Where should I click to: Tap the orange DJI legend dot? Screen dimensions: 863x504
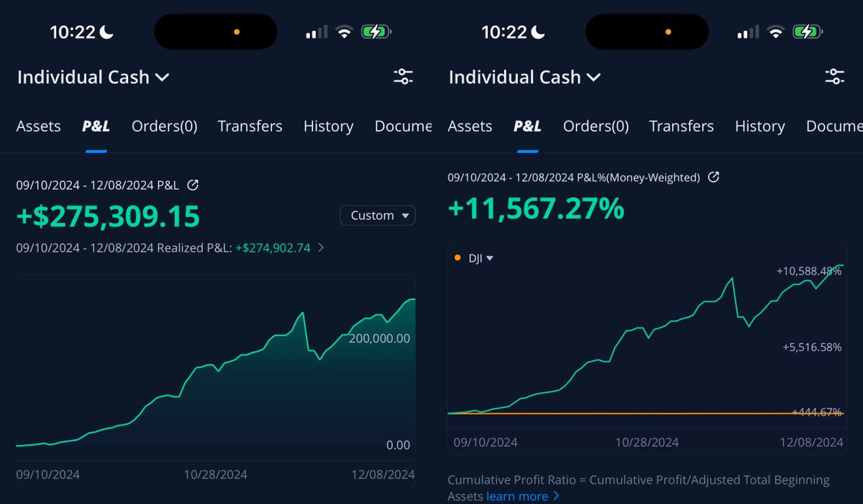pyautogui.click(x=458, y=258)
